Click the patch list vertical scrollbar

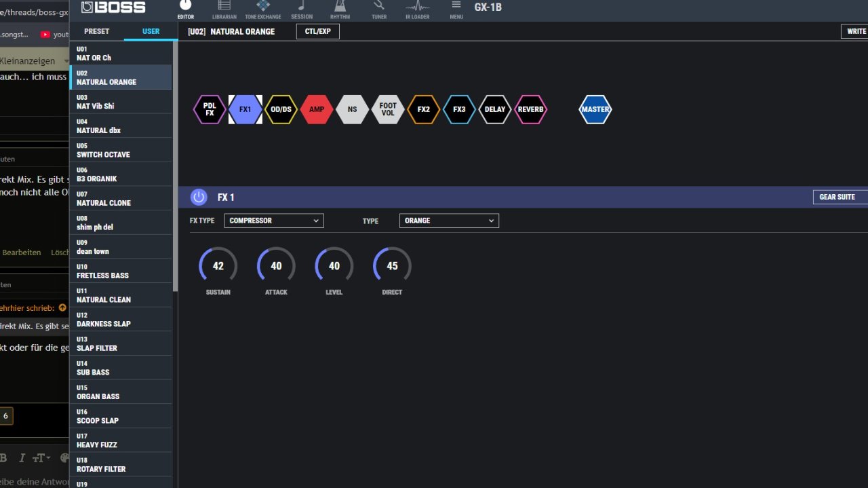[x=175, y=170]
